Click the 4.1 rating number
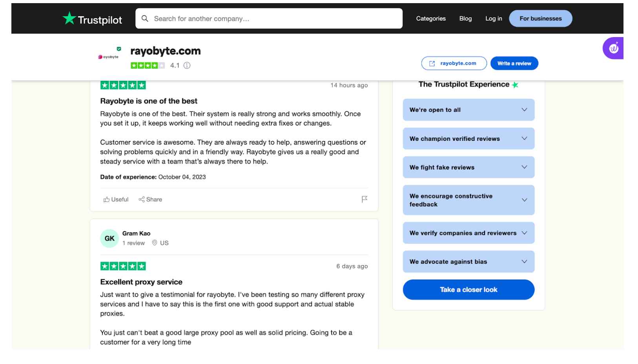The height and width of the screenshot is (364, 638). pos(175,66)
